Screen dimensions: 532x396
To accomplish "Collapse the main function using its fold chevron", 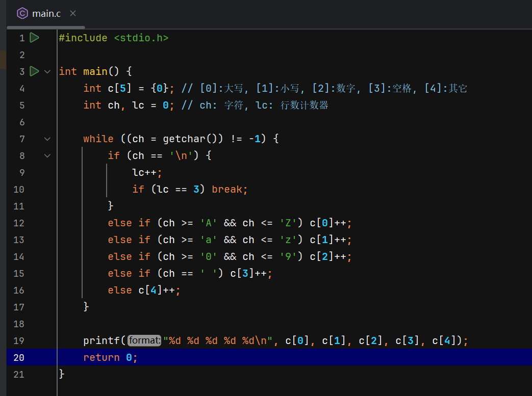I will click(47, 71).
